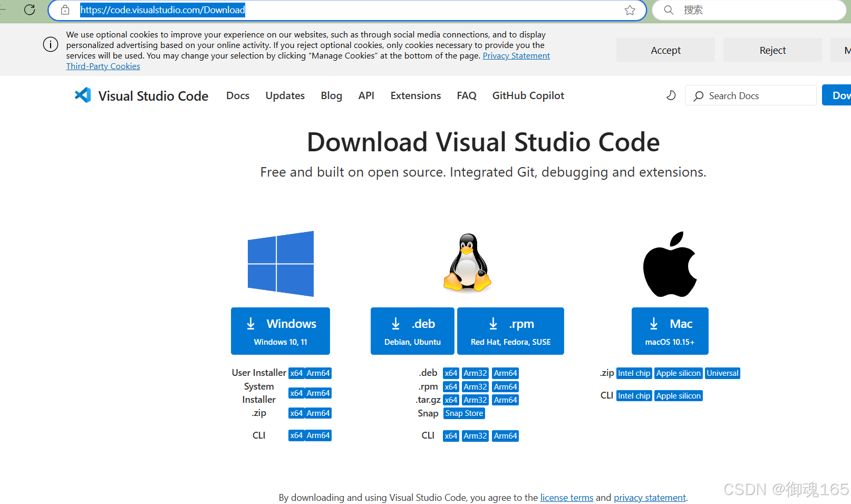Click the Visual Studio Code logo icon
This screenshot has height=504, width=851.
[x=83, y=95]
